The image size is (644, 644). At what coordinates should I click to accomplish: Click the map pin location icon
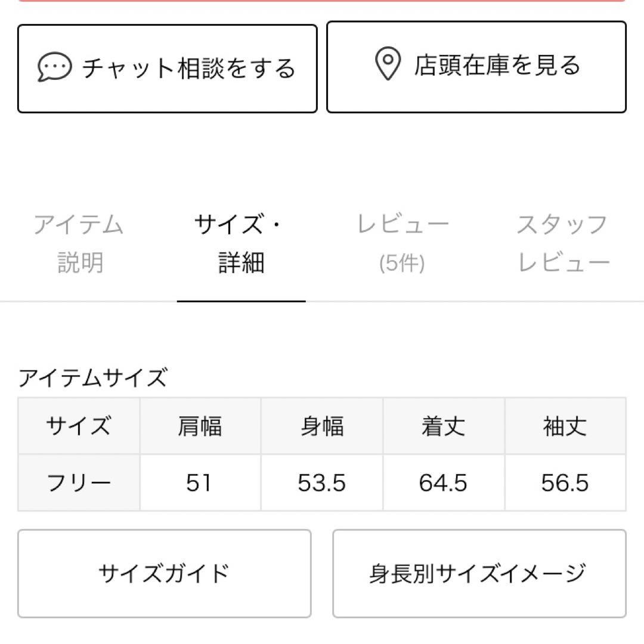point(388,63)
